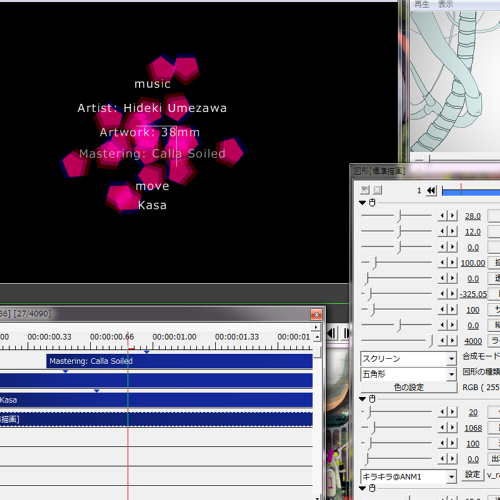Decrease the 4000 value with its left arrow
Viewport: 500px width, 500px height.
(x=442, y=341)
